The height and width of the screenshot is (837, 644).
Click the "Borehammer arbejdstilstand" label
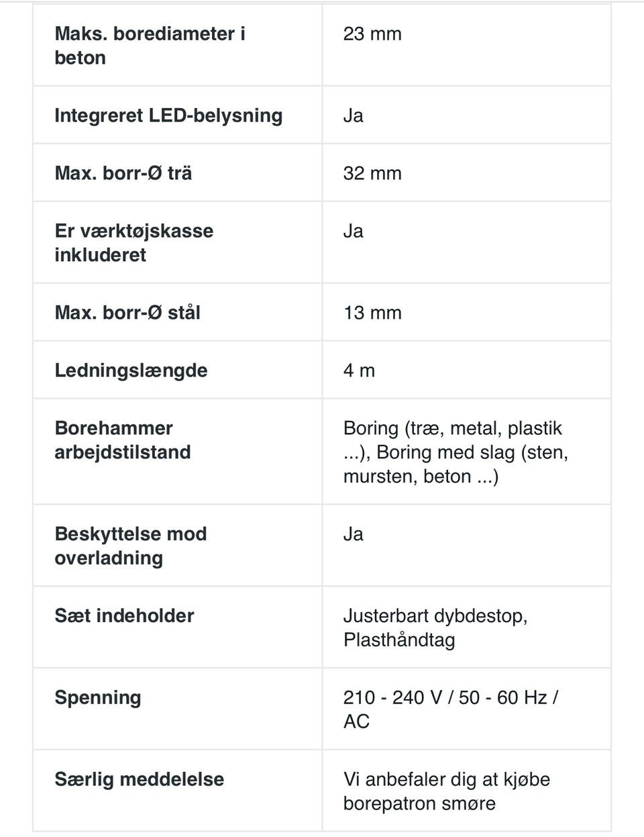click(123, 440)
